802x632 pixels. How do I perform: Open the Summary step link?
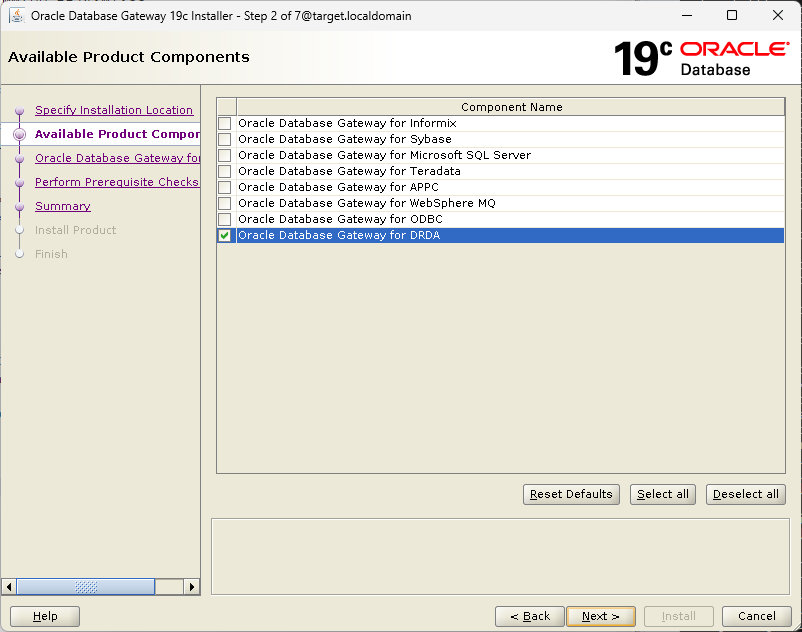(x=63, y=206)
